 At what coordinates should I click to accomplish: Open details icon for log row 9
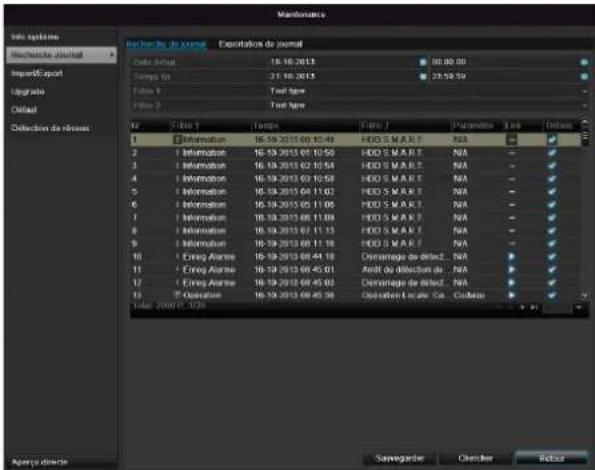click(552, 244)
